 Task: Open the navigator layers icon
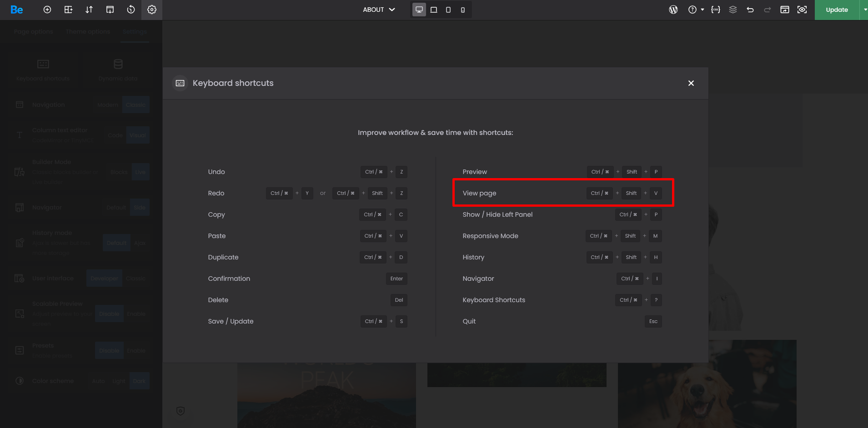point(733,10)
